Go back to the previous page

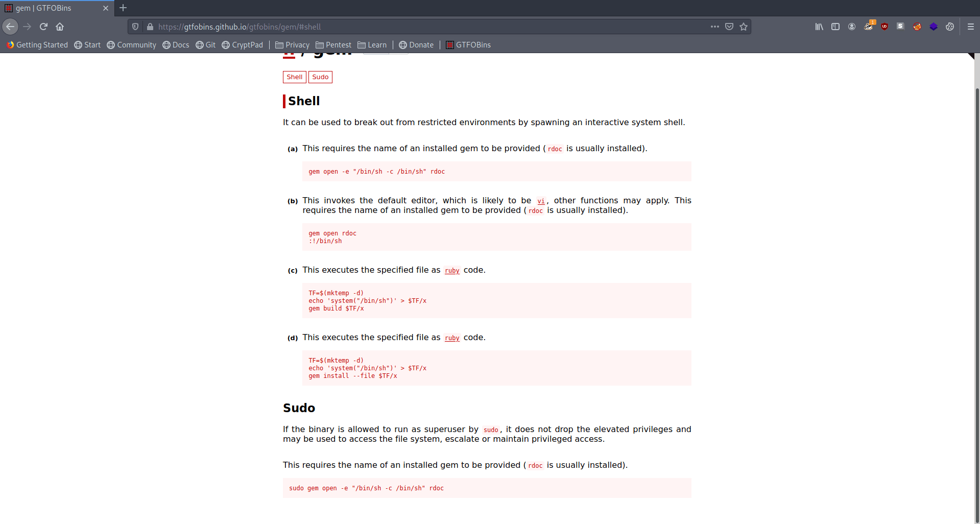click(x=10, y=27)
